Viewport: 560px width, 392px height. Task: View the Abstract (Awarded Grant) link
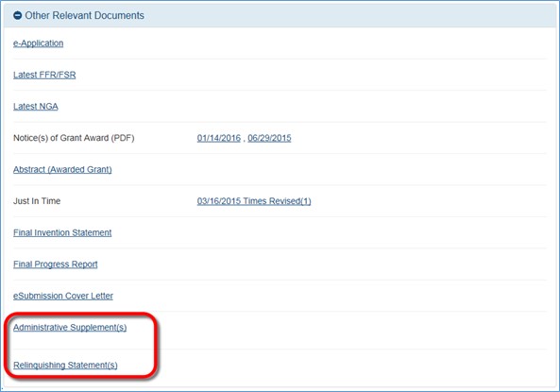pyautogui.click(x=62, y=169)
